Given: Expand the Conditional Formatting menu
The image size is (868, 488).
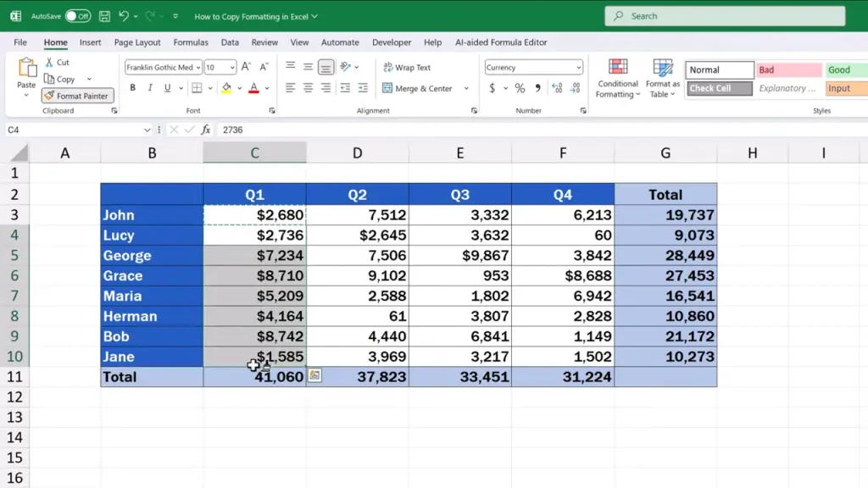Looking at the screenshot, I should pos(617,84).
